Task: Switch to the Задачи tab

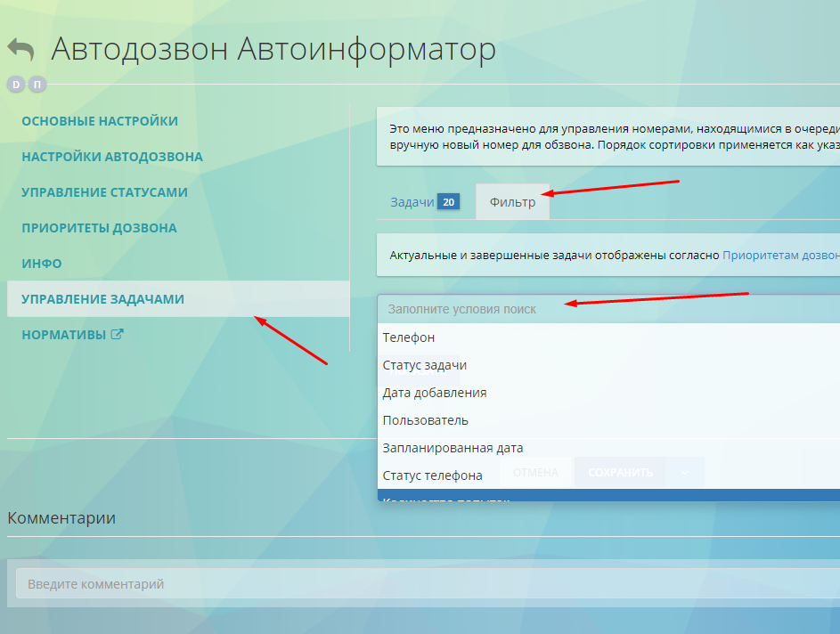Action: [x=412, y=202]
